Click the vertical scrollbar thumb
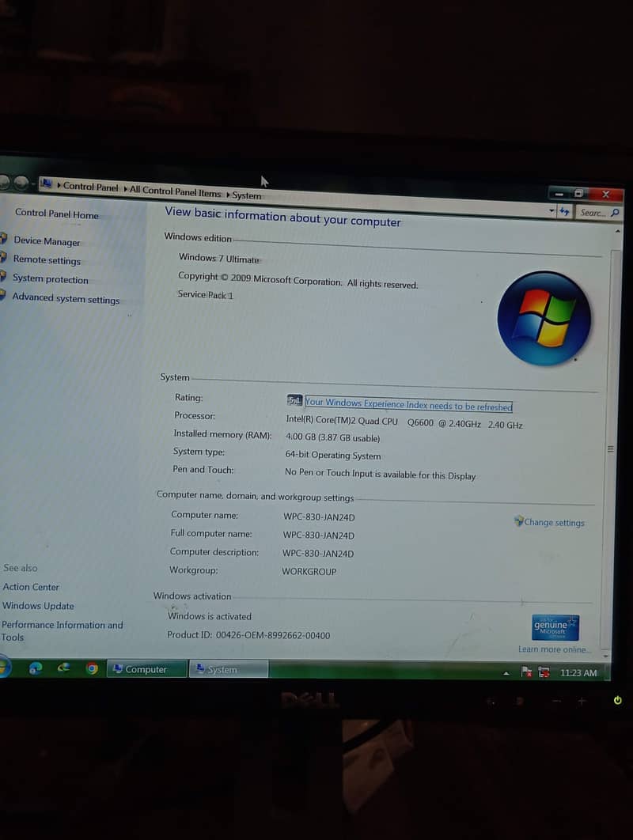The width and height of the screenshot is (633, 840). (611, 448)
